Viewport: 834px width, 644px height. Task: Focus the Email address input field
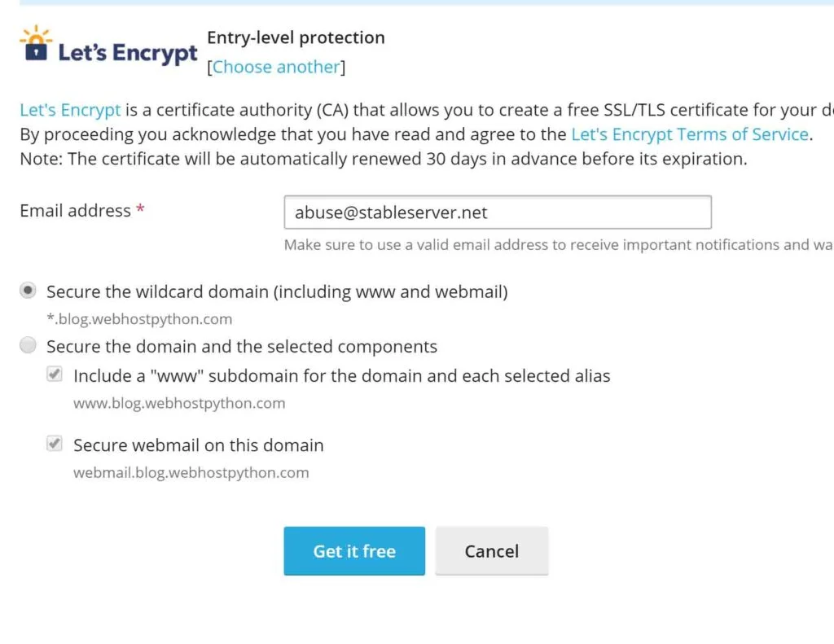(498, 212)
